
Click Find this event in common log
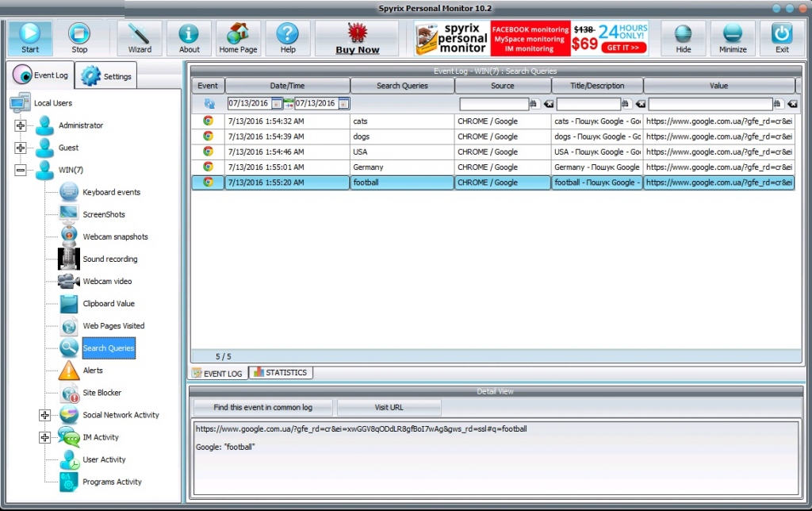tap(262, 407)
